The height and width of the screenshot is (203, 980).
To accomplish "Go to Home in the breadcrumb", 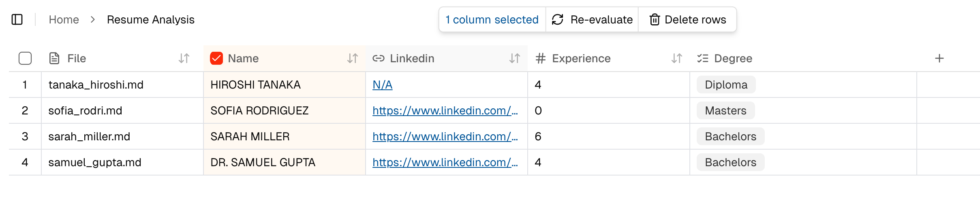I will (64, 19).
